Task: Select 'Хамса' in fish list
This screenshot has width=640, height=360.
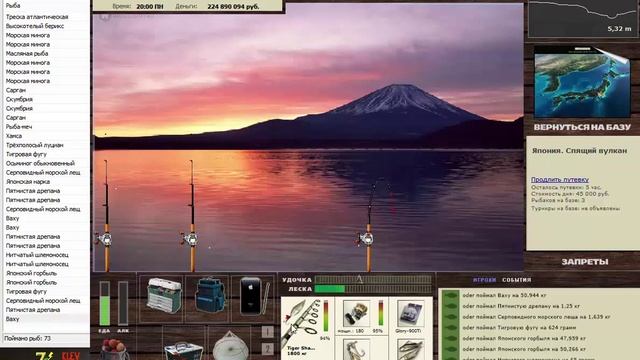Action: (14, 136)
